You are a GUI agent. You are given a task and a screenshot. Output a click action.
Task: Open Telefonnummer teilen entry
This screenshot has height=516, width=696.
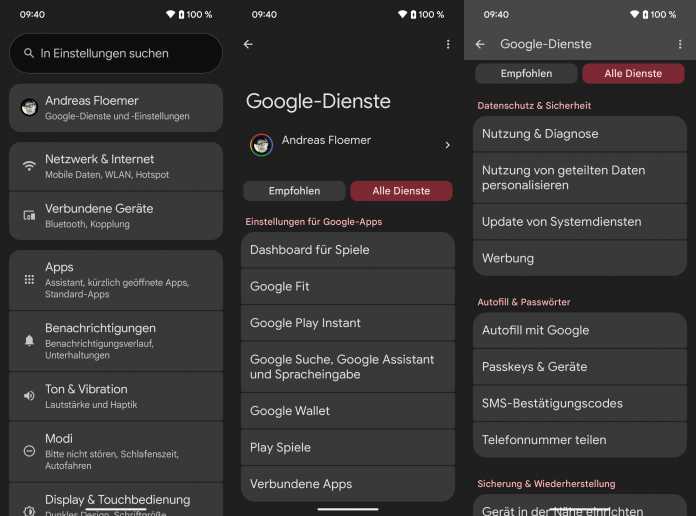click(x=580, y=440)
